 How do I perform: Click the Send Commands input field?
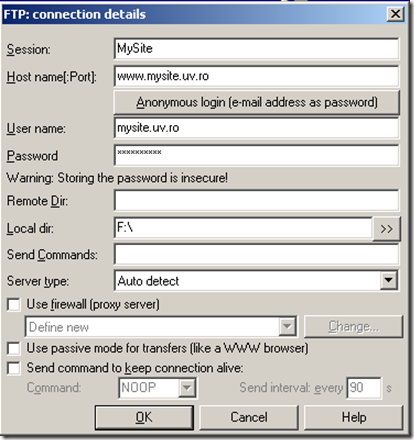click(x=256, y=255)
